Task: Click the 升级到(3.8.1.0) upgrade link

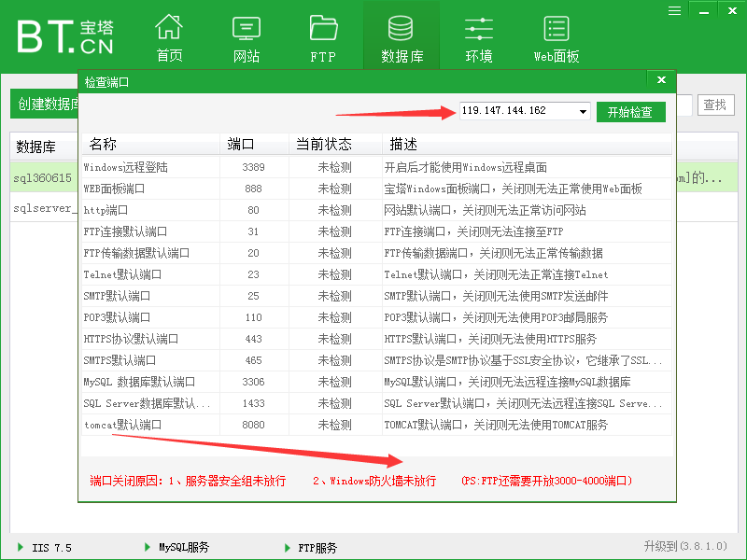Action: [x=686, y=548]
